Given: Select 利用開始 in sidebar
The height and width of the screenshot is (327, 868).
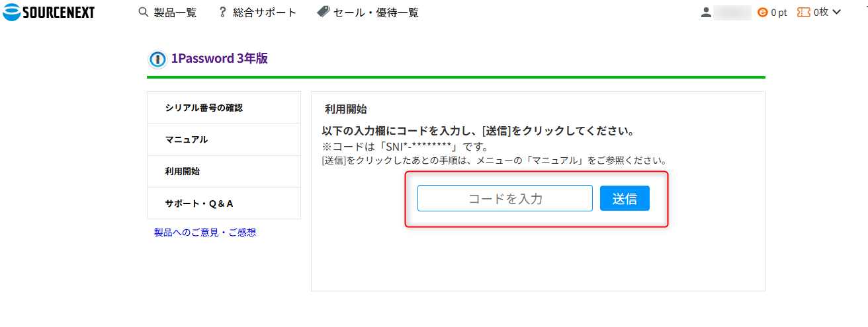Looking at the screenshot, I should (x=224, y=172).
